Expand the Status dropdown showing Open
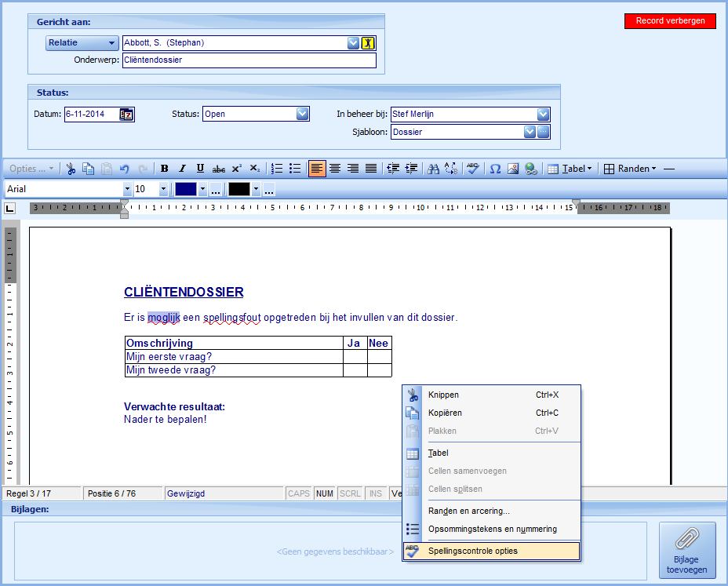 (x=303, y=114)
